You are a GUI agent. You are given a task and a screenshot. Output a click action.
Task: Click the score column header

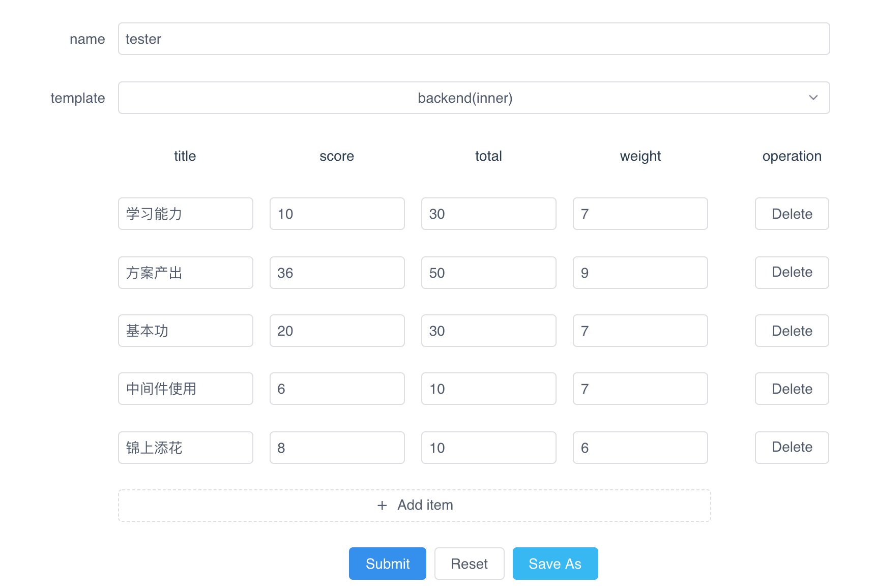[x=337, y=156]
